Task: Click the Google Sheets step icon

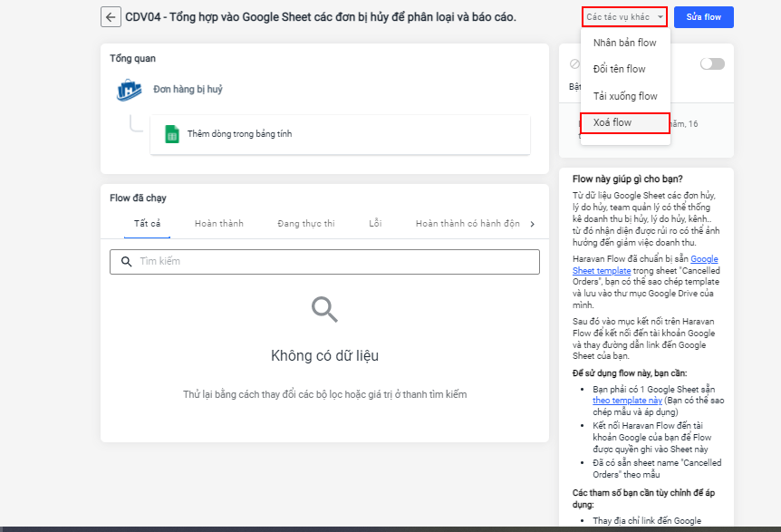Action: tap(172, 134)
